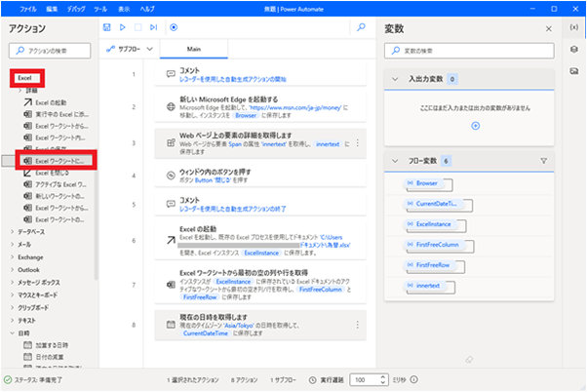Open the variables pane (x) icon
The height and width of the screenshot is (392, 587).
[574, 27]
